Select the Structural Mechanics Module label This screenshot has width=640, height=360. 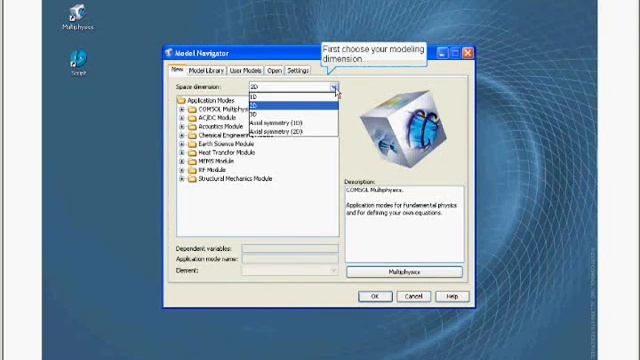[x=235, y=179]
